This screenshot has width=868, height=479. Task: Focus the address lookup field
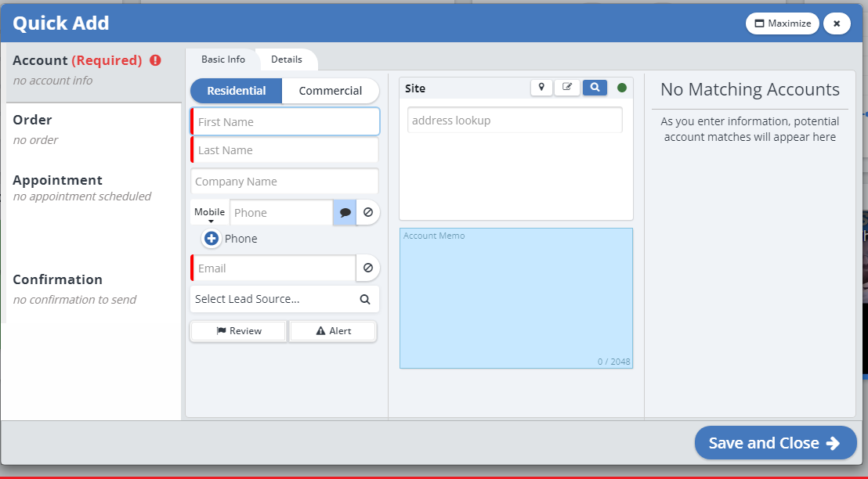tap(515, 121)
